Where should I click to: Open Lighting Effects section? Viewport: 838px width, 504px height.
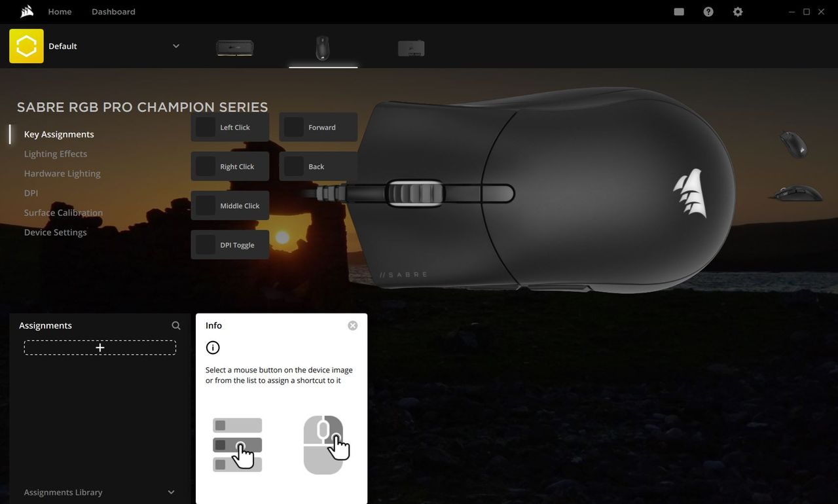pyautogui.click(x=56, y=154)
